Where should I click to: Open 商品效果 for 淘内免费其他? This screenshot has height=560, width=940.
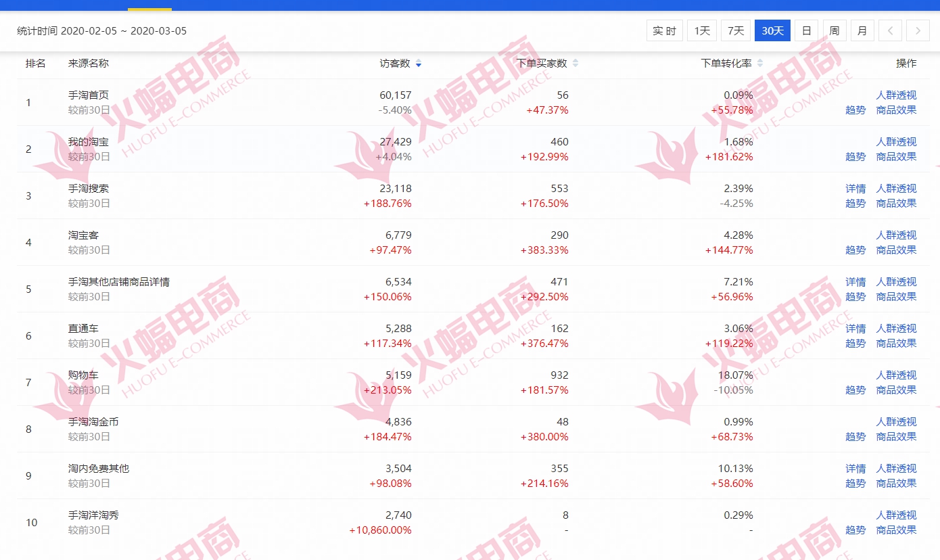click(x=896, y=484)
